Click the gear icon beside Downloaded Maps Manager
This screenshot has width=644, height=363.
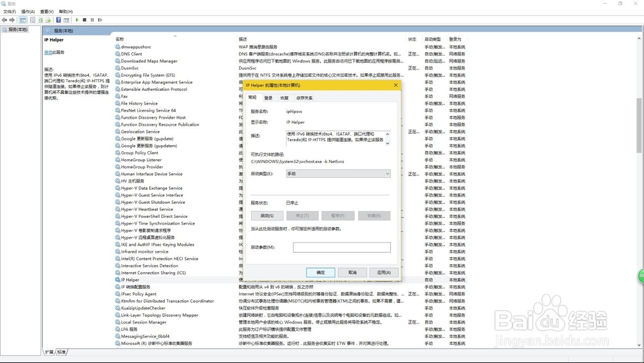tap(117, 61)
